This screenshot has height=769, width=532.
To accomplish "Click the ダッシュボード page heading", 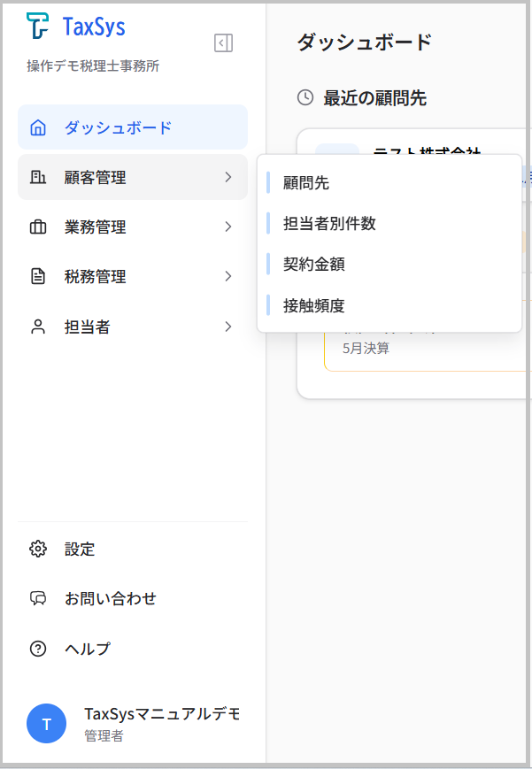I will pos(364,42).
